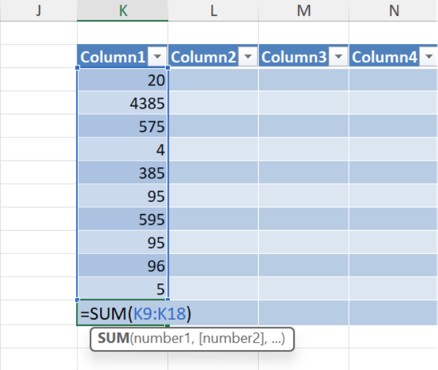
Task: Select the cell with 95 above 595
Action: 123,196
